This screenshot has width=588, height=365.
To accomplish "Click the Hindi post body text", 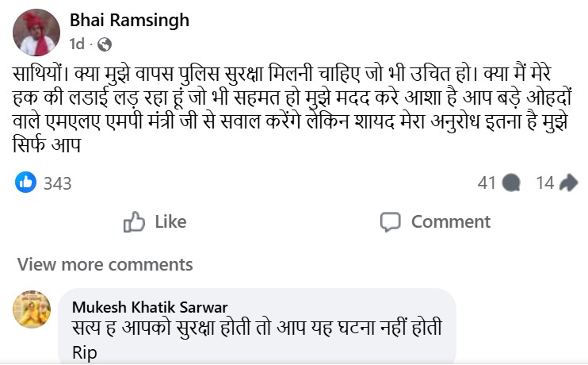I will [292, 109].
